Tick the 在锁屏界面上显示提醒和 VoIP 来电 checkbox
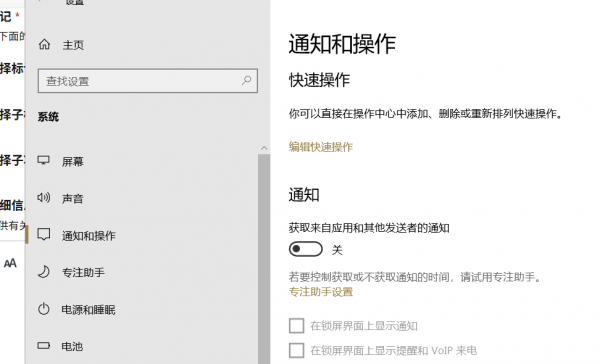Image resolution: width=600 pixels, height=364 pixels. (x=297, y=350)
